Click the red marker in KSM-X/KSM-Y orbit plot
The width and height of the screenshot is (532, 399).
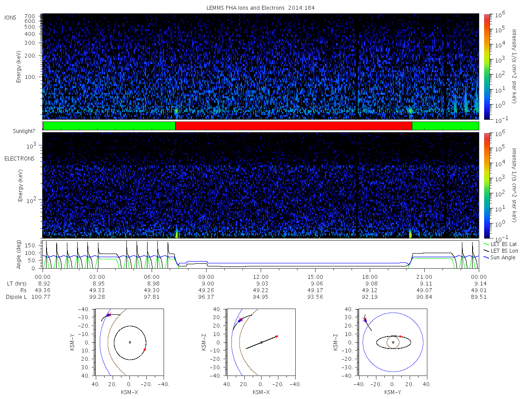click(145, 350)
